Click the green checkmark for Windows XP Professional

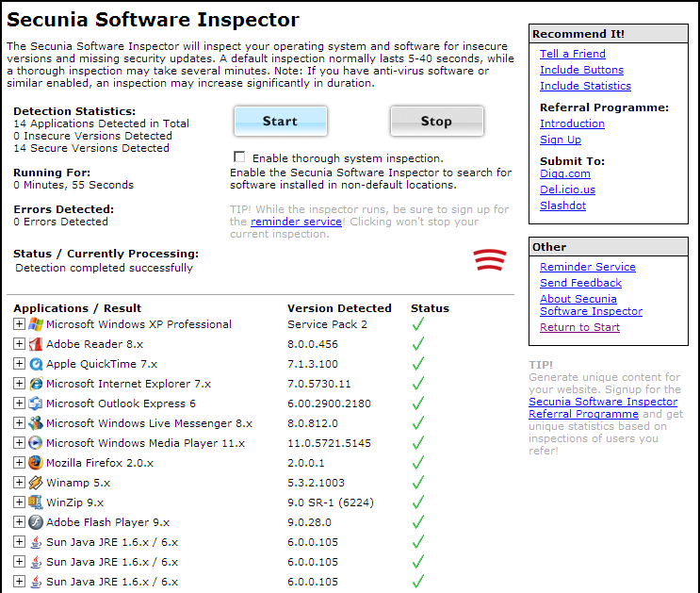(x=418, y=324)
